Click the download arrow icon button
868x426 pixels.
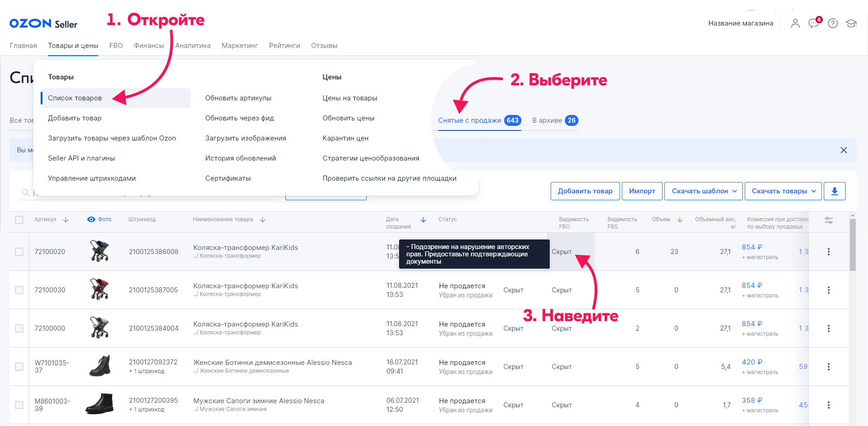click(x=834, y=191)
